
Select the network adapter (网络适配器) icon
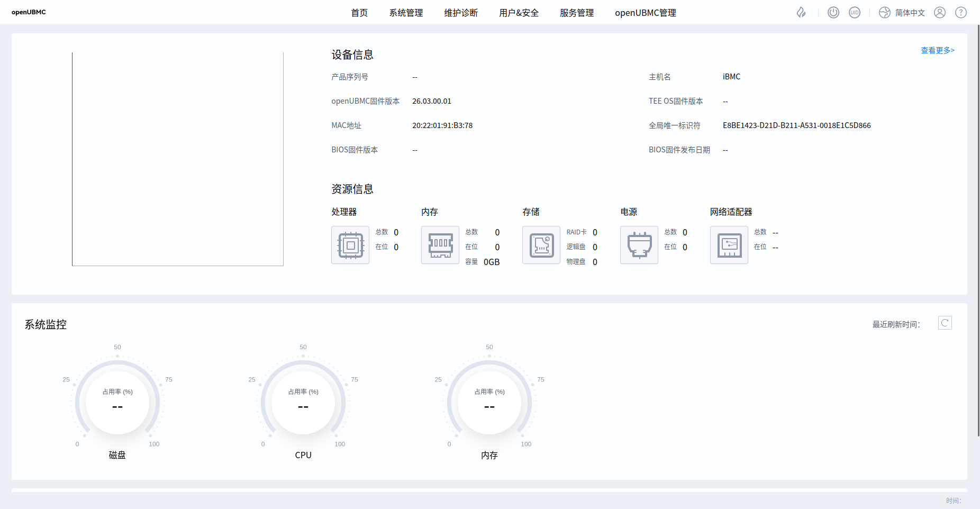click(x=729, y=245)
